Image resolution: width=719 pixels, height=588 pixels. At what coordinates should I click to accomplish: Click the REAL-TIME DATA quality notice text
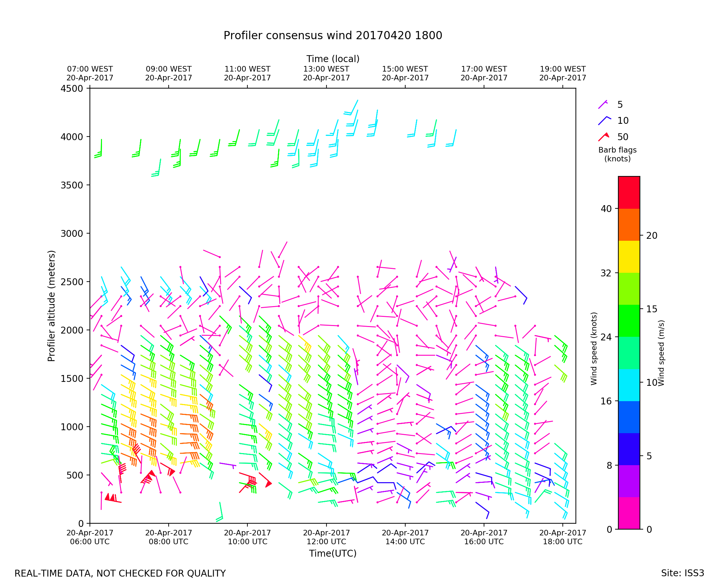[120, 573]
